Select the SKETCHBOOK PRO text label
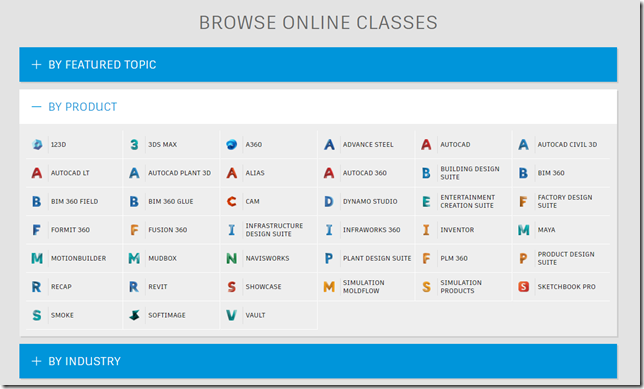 point(566,286)
